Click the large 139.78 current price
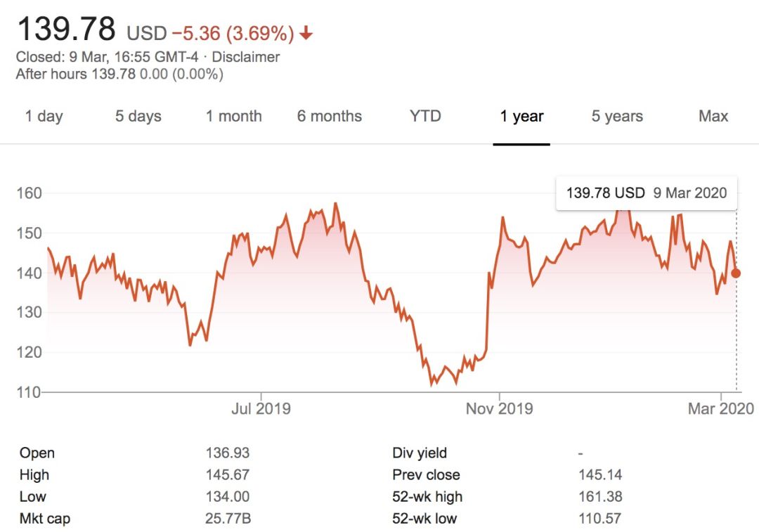759x532 pixels. [x=66, y=30]
